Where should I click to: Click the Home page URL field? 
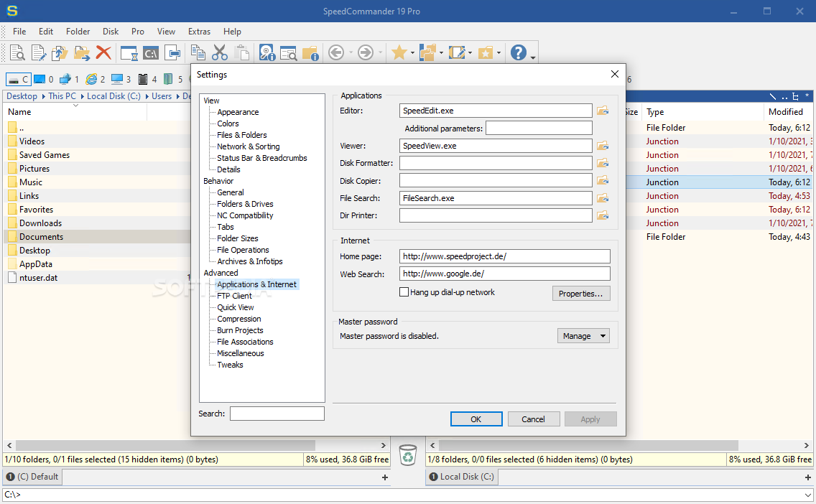point(505,256)
